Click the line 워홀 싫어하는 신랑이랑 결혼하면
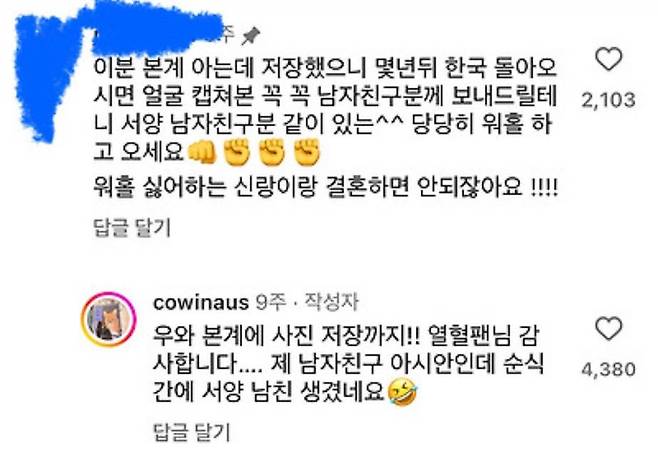The image size is (658, 470). pyautogui.click(x=325, y=188)
